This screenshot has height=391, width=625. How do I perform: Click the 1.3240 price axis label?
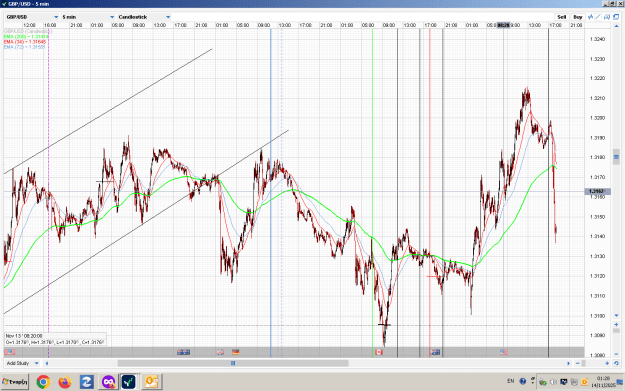coord(597,39)
